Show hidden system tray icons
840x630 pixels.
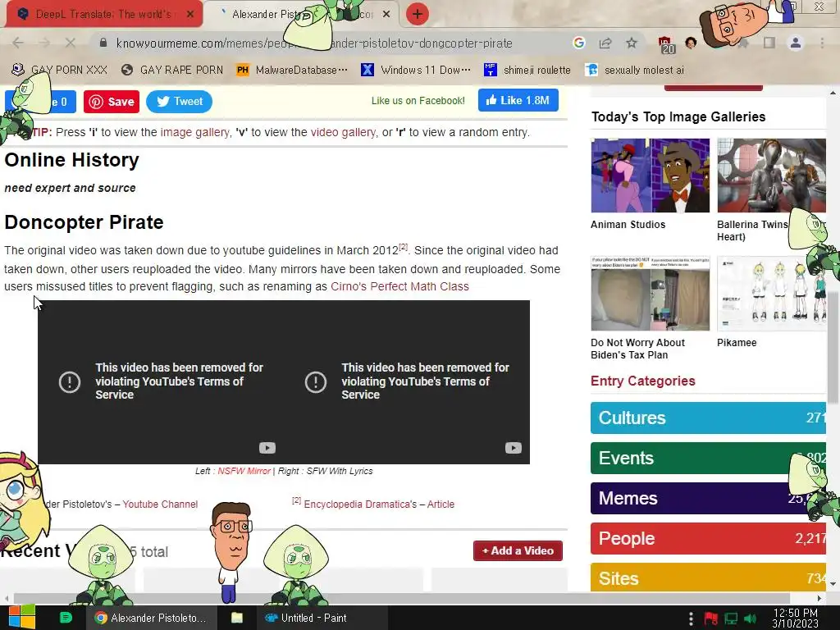(x=691, y=619)
